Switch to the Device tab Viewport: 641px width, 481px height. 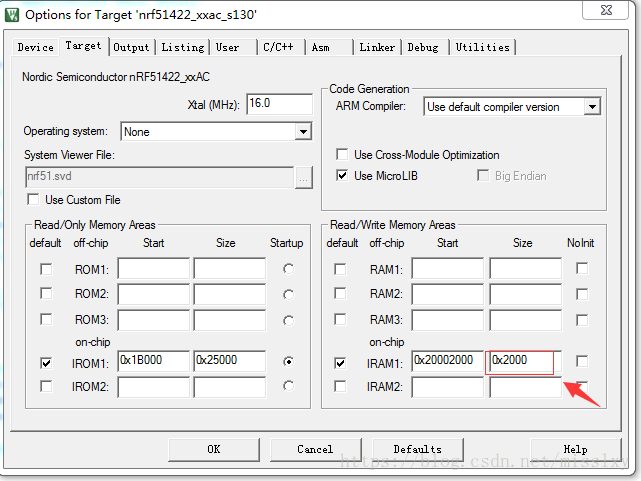[x=36, y=47]
